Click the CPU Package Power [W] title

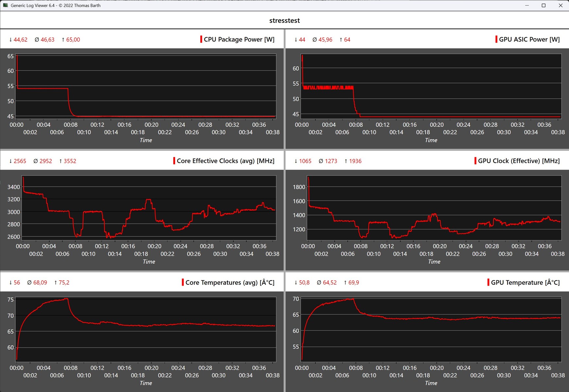coord(239,40)
